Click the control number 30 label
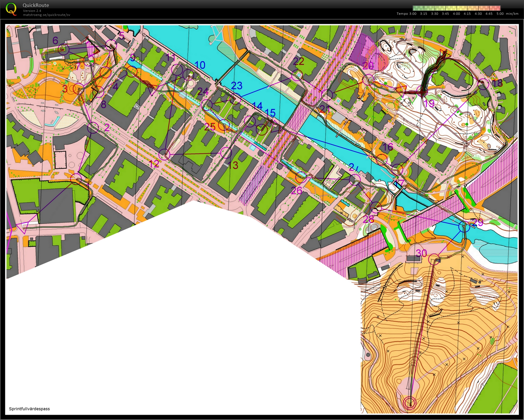524x420 pixels. point(422,253)
